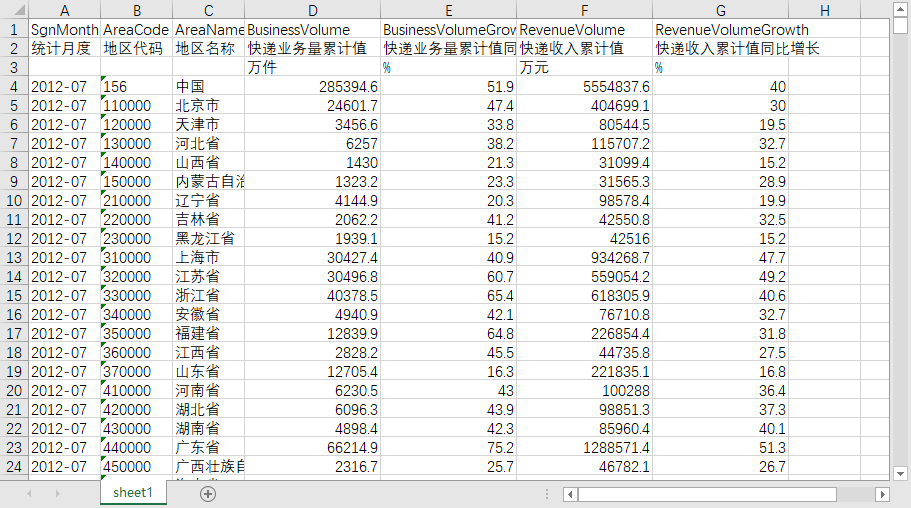
Task: Click revenue value 100288
Action: point(584,391)
